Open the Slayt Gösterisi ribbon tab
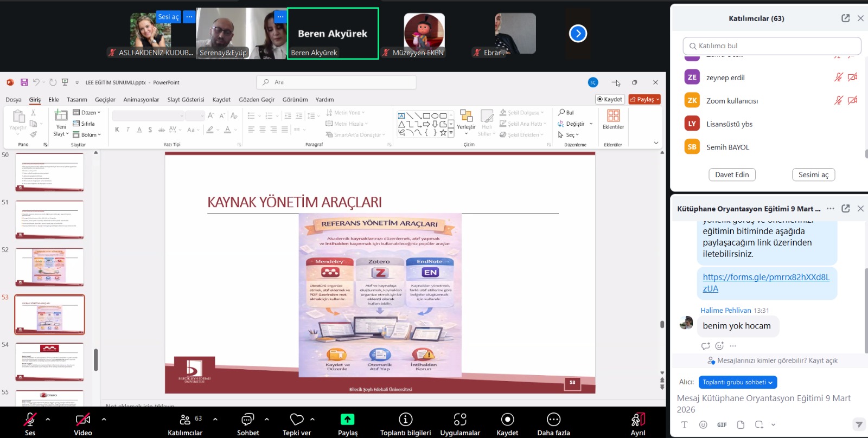The height and width of the screenshot is (438, 868). pos(186,100)
